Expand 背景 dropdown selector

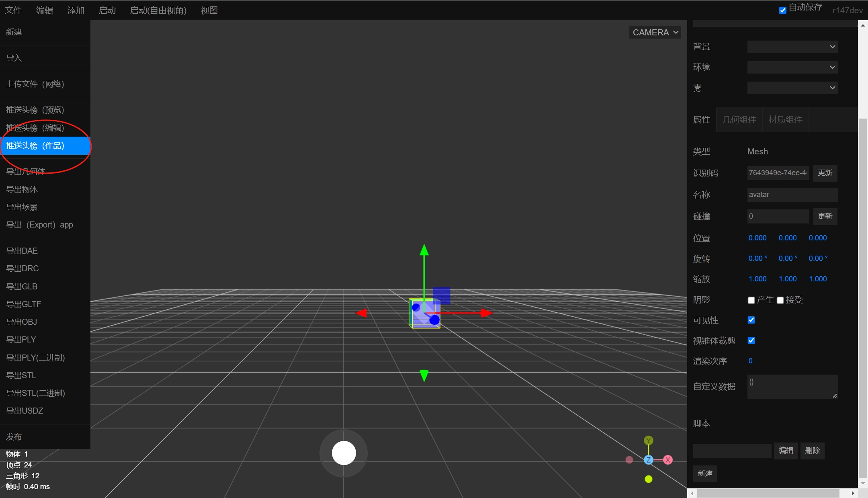(x=793, y=47)
